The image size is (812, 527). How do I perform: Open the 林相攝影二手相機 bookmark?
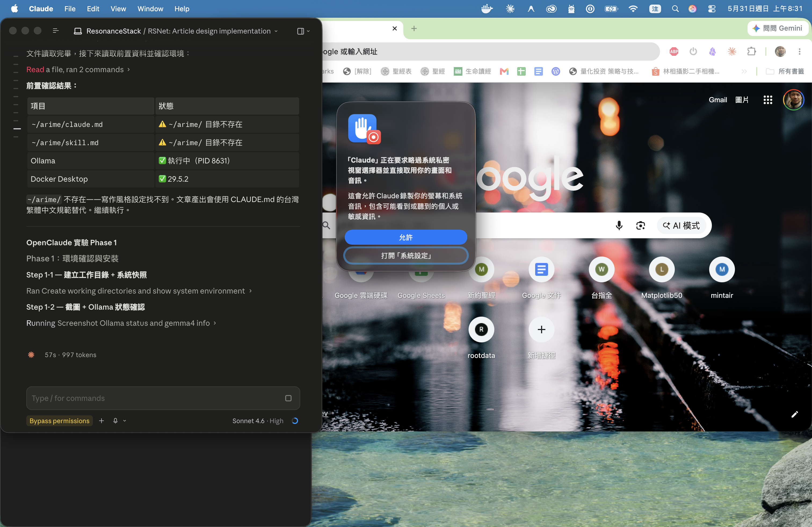tap(686, 71)
